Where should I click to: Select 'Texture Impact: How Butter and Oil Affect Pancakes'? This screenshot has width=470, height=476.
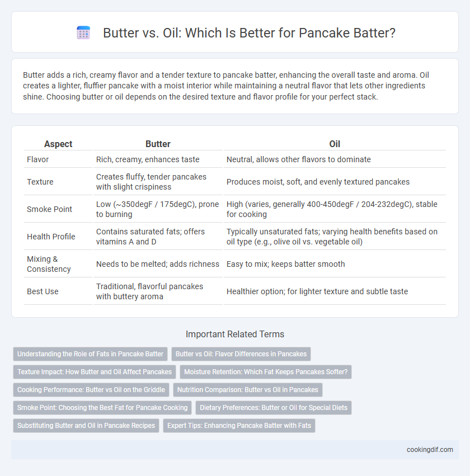(95, 372)
